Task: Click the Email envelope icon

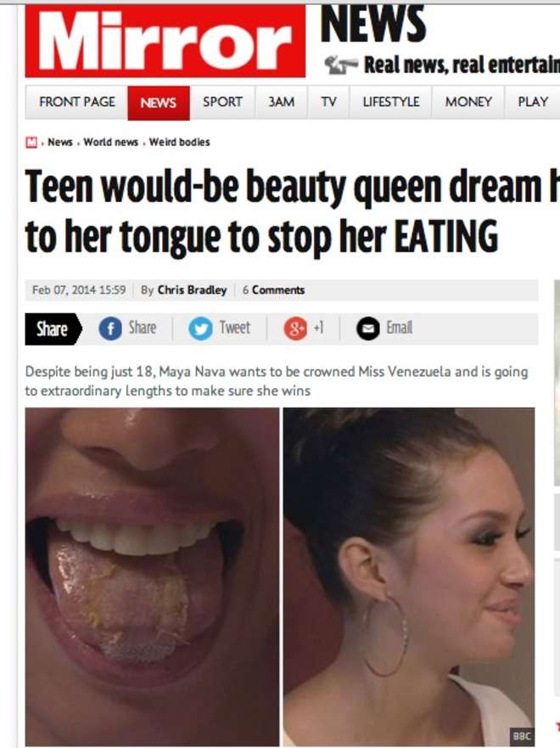Action: click(368, 329)
